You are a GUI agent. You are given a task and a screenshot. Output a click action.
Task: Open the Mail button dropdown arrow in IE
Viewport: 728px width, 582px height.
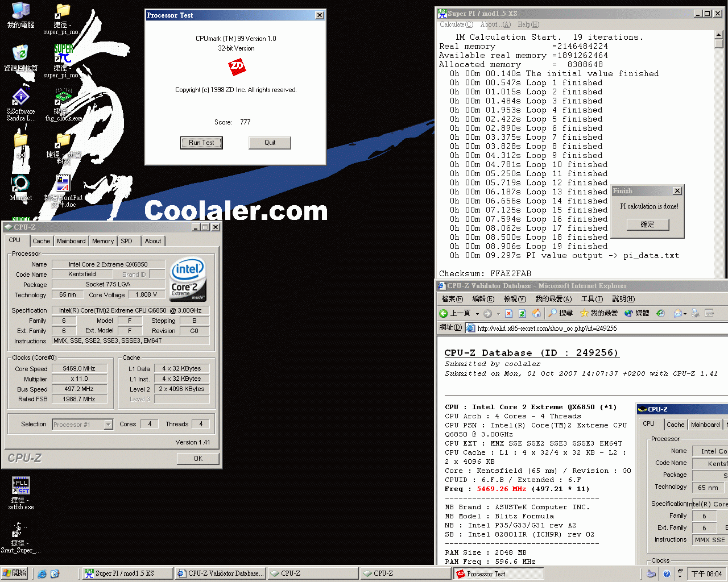[x=685, y=314]
